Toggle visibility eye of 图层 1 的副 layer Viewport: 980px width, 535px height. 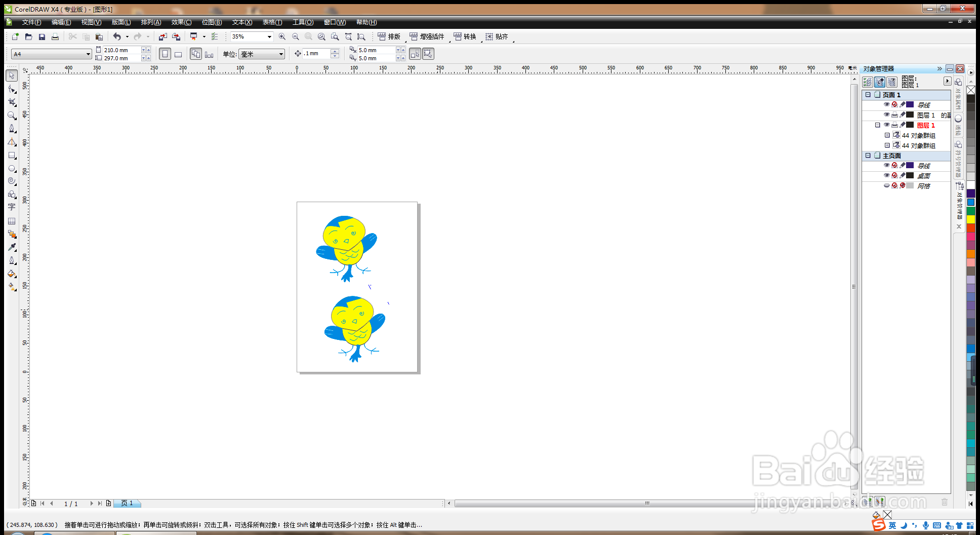[x=886, y=115]
